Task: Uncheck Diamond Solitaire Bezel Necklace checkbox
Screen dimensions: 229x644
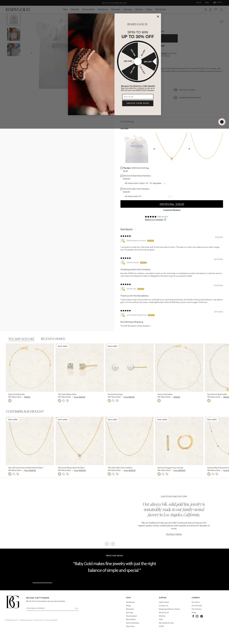Action: pyautogui.click(x=121, y=176)
